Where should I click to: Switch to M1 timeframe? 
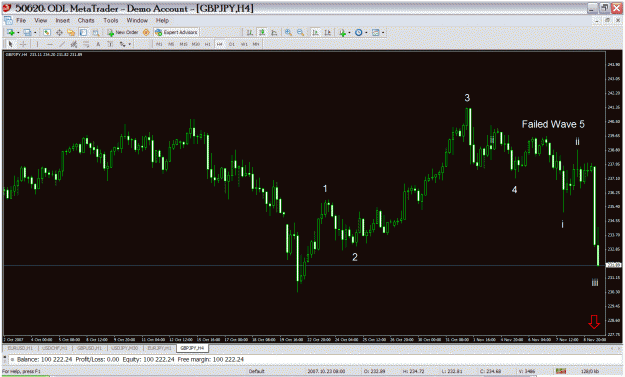click(159, 44)
